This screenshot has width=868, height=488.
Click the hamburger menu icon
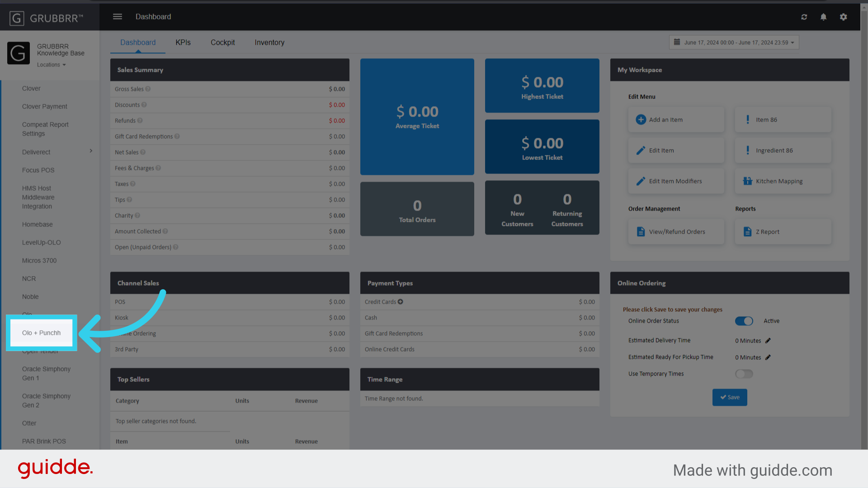[118, 17]
